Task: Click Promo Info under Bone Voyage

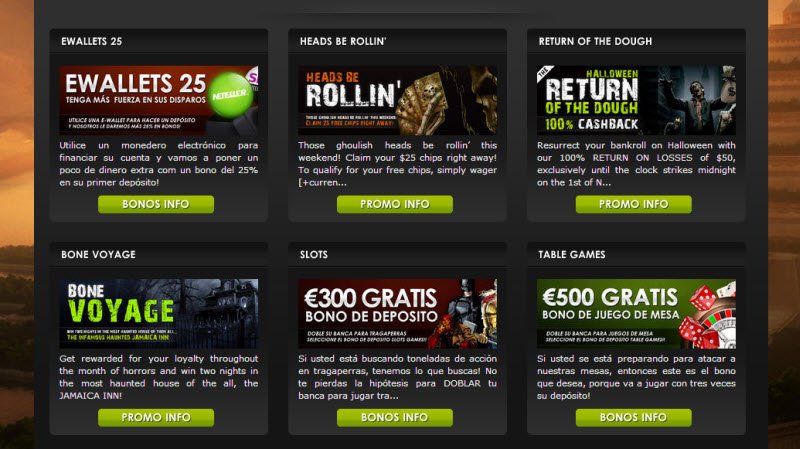Action: click(x=156, y=417)
